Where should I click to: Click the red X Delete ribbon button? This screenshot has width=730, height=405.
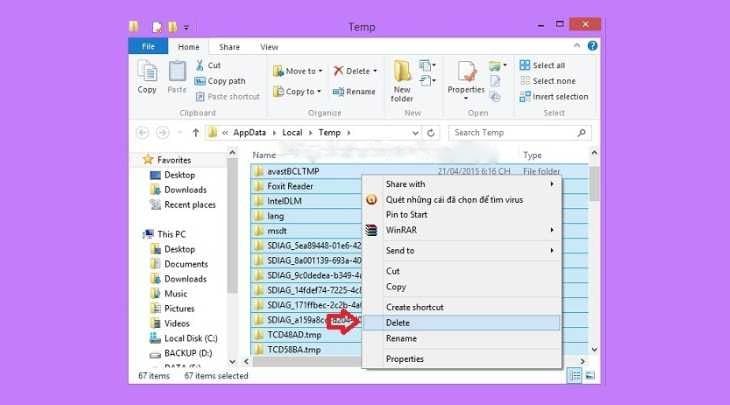(352, 71)
